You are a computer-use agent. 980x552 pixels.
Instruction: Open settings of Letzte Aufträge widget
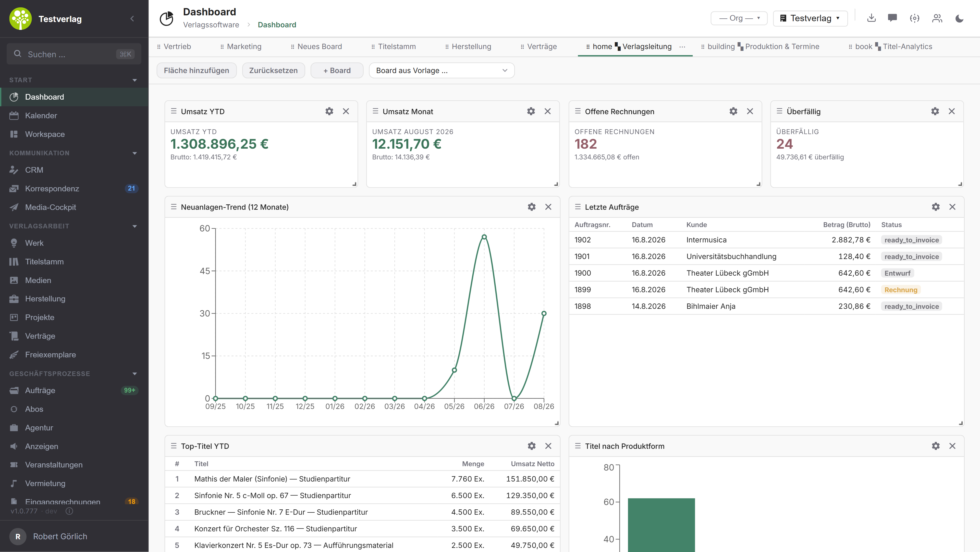pos(936,207)
